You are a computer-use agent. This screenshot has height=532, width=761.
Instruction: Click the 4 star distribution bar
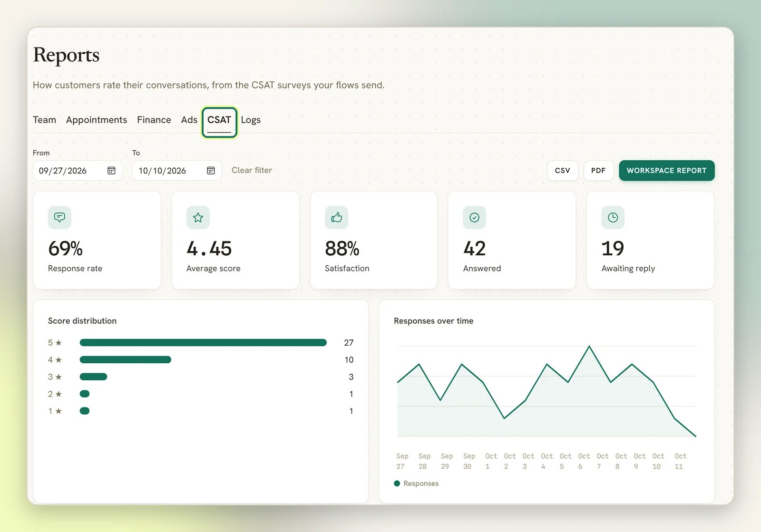point(126,360)
